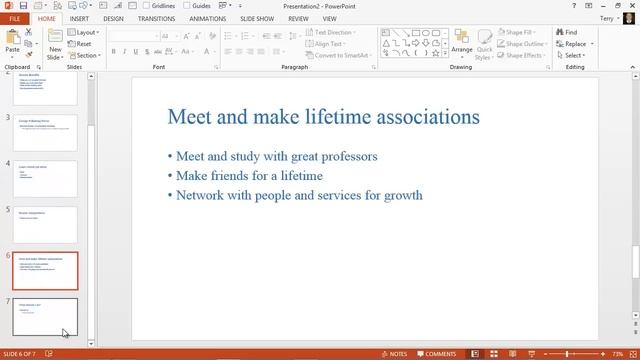Screen dimensions: 640x360
Task: Click the Bold formatting icon
Action: (x=113, y=51)
